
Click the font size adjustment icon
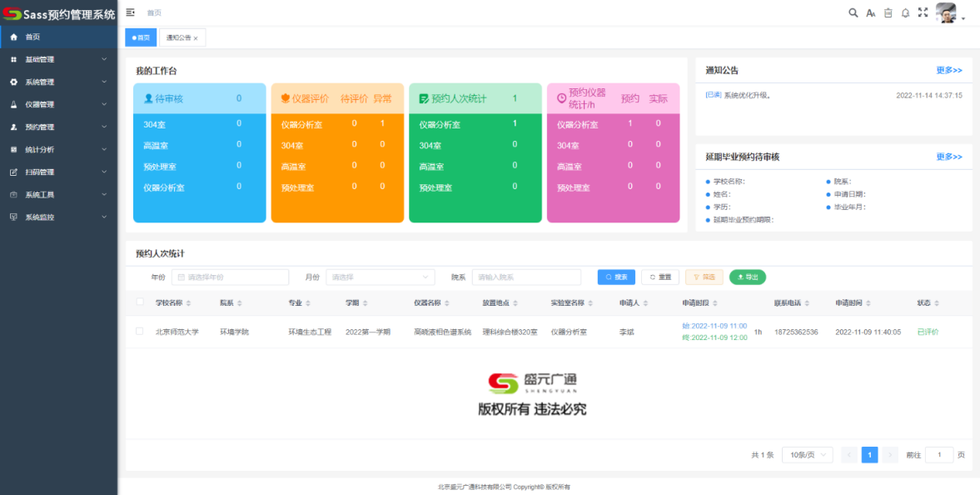point(871,12)
